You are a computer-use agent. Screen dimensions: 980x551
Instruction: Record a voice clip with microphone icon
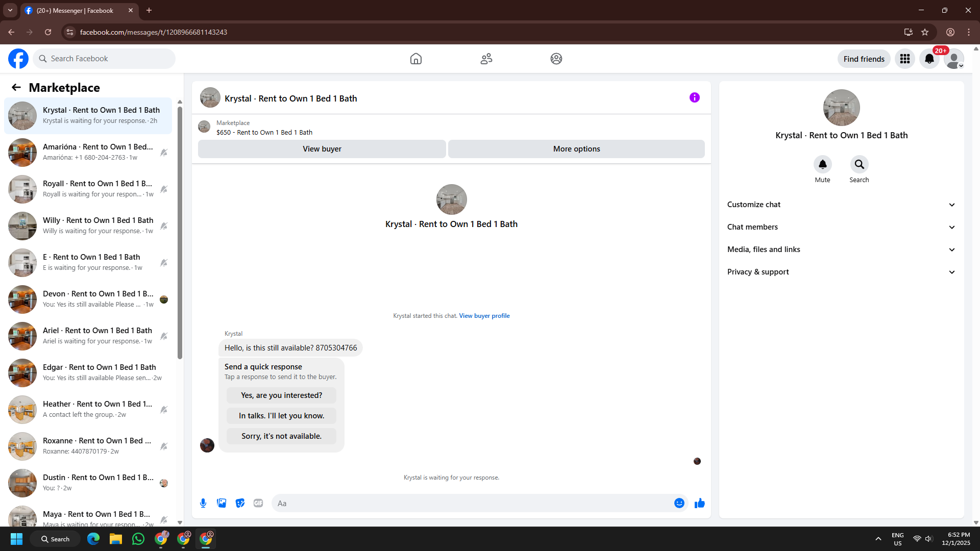click(203, 503)
